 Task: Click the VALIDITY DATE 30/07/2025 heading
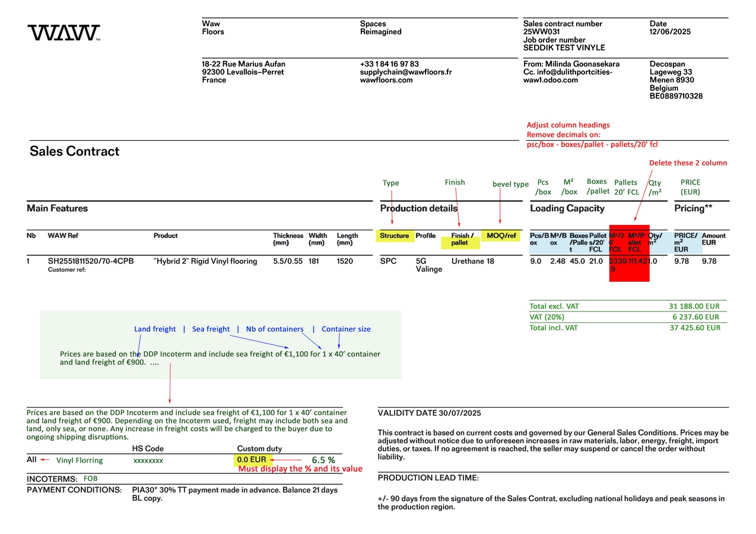tap(429, 413)
